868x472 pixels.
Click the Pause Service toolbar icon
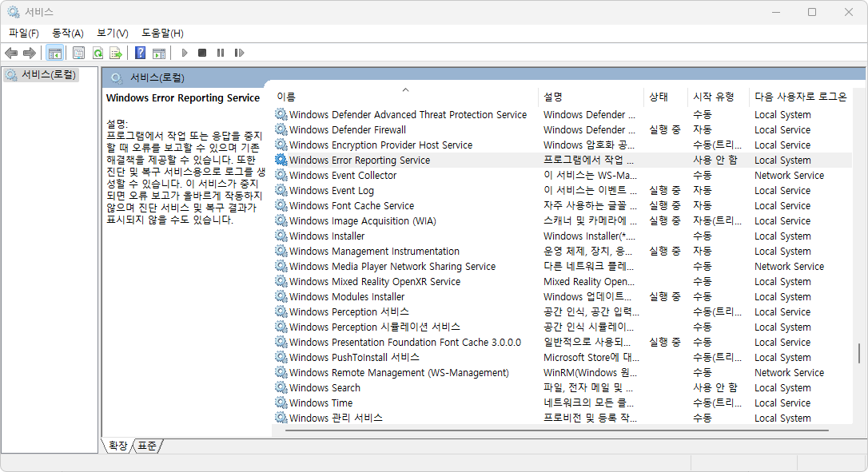(221, 54)
